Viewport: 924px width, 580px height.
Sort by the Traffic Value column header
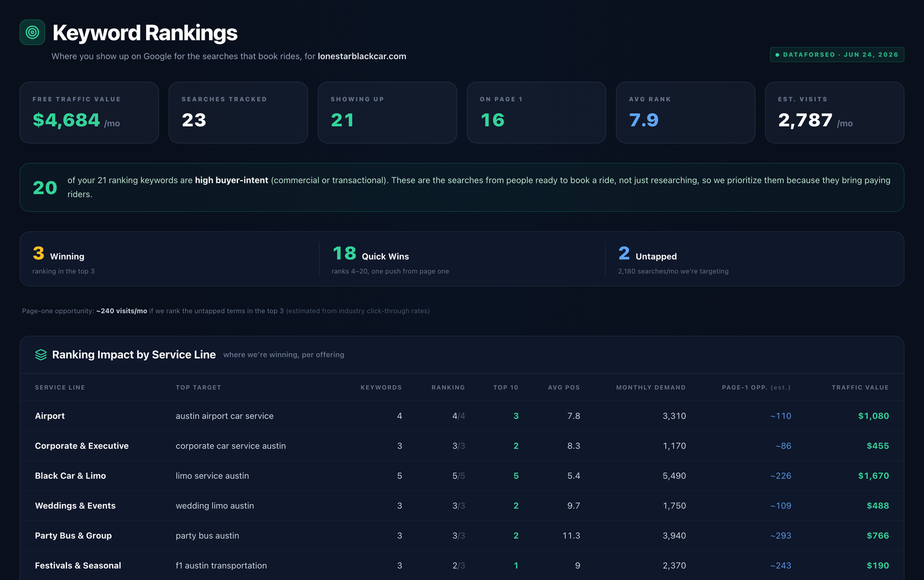point(860,387)
